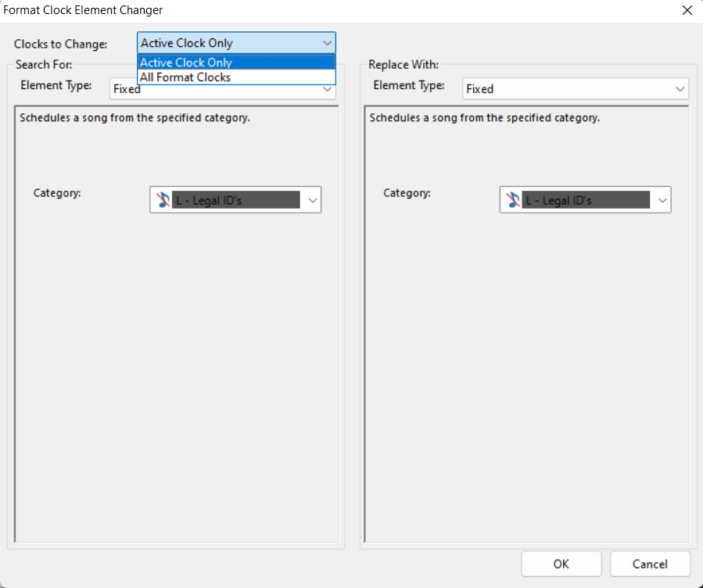Collapse the Clocks to Change dropdown arrow
703x588 pixels.
click(327, 43)
